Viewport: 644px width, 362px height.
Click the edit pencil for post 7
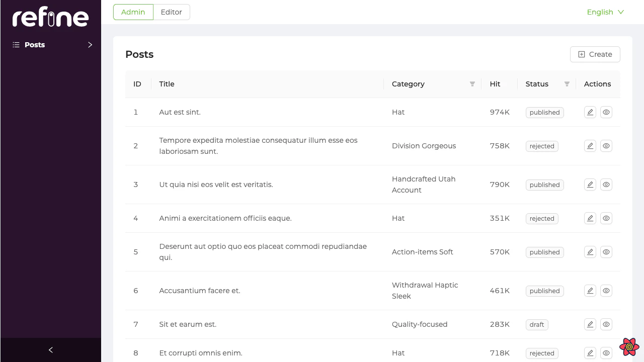(590, 324)
